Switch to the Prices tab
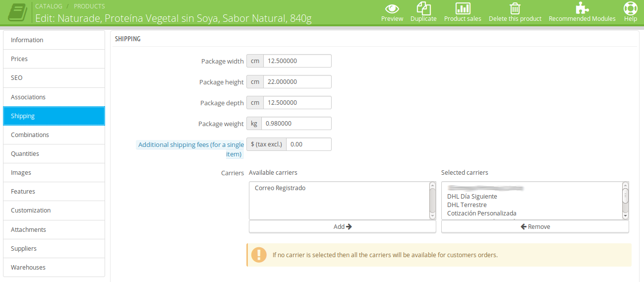This screenshot has width=644, height=282. tap(54, 59)
